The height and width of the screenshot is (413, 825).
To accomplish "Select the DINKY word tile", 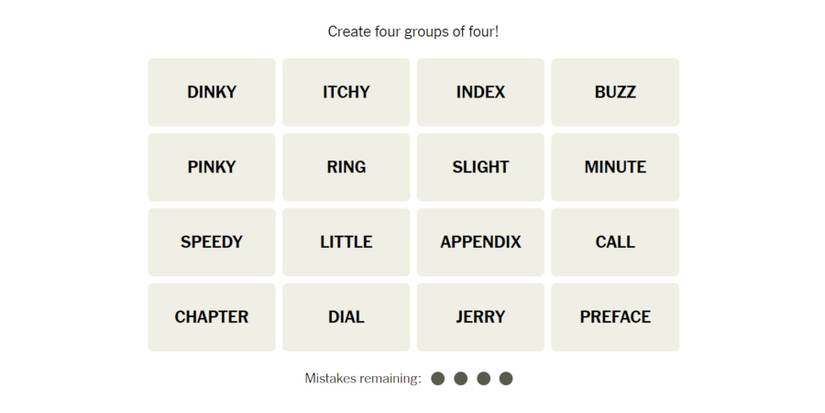I will point(212,92).
